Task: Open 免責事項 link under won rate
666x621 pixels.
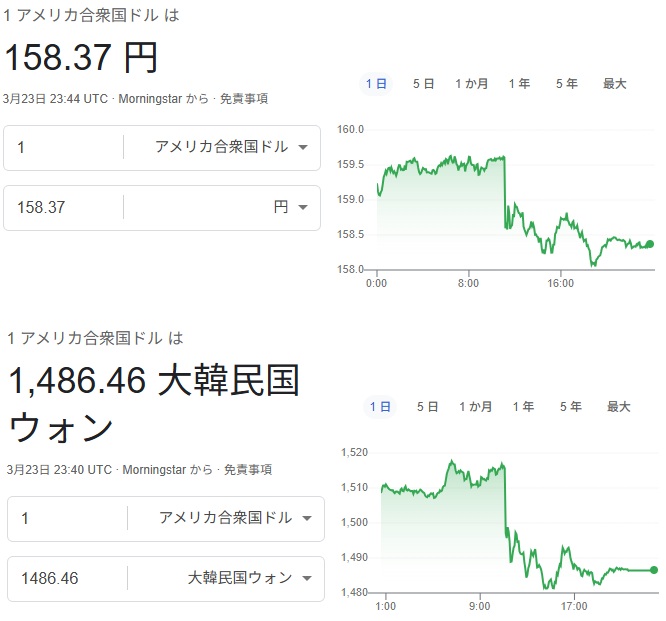Action: click(x=247, y=470)
